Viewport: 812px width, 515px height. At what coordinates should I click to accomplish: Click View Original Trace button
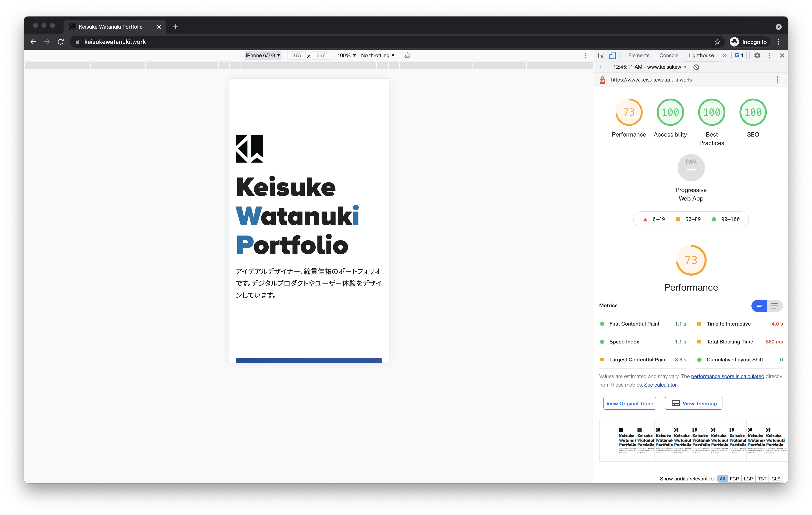tap(629, 403)
